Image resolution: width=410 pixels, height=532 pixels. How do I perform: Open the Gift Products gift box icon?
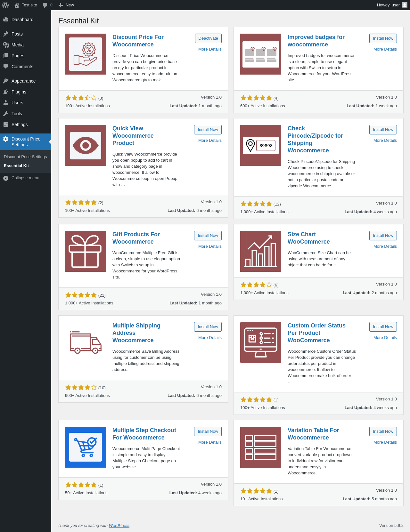click(86, 251)
